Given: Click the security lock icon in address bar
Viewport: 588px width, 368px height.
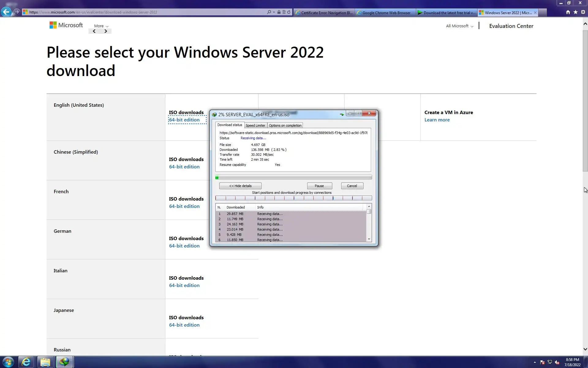Looking at the screenshot, I should [x=279, y=12].
